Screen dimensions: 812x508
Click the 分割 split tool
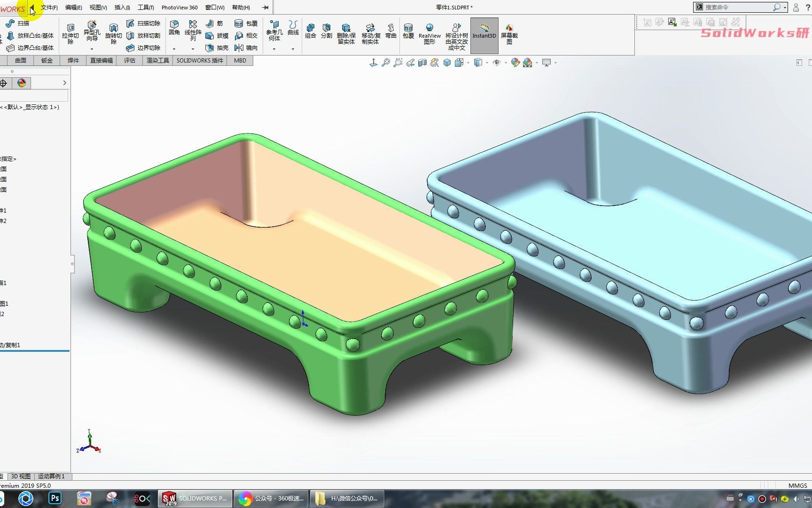point(327,31)
